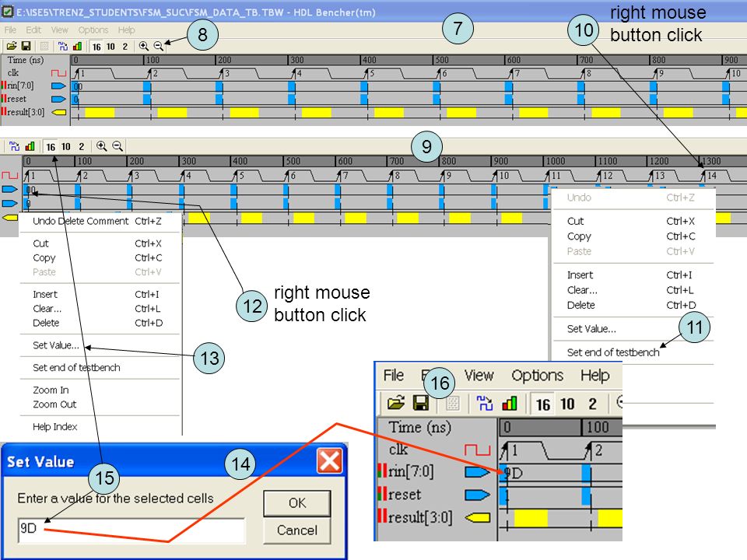Choose Clear... in the right context menu

pyautogui.click(x=632, y=290)
